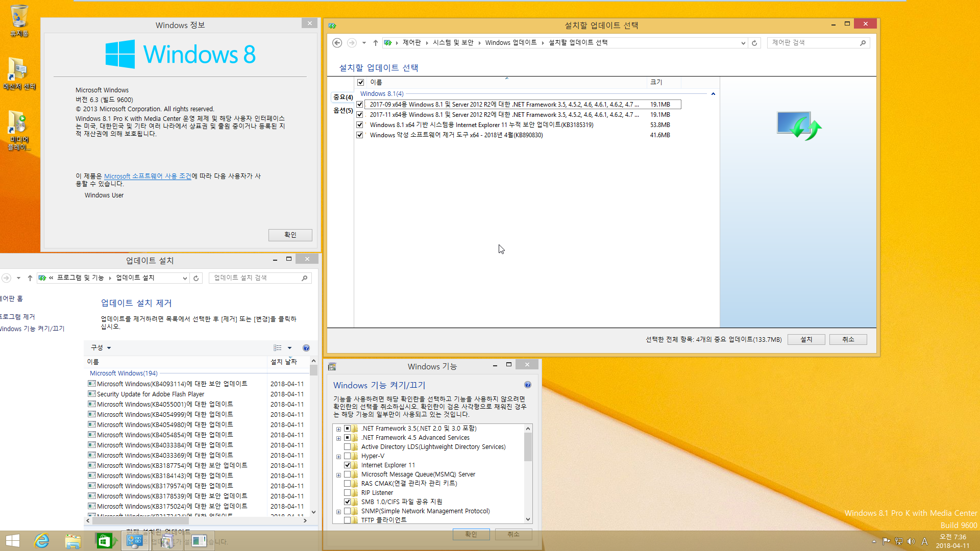Open the address bar history dropdown in Windows Update

(743, 43)
